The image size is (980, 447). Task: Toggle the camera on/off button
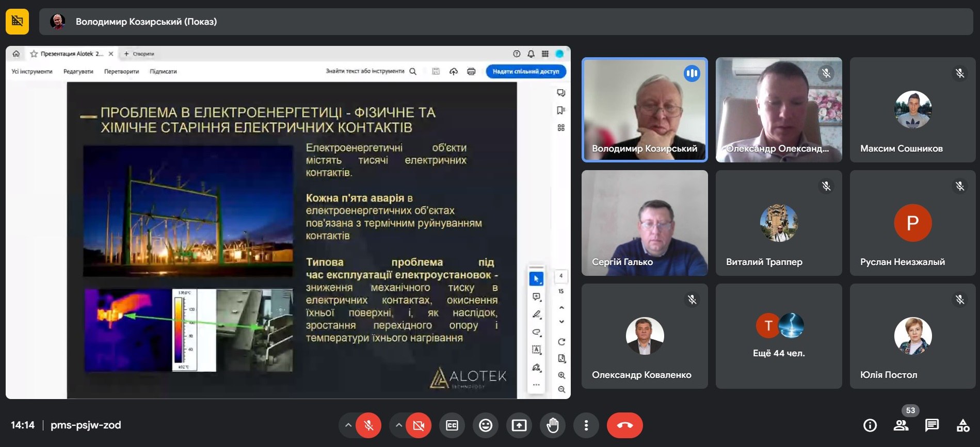[x=419, y=425]
